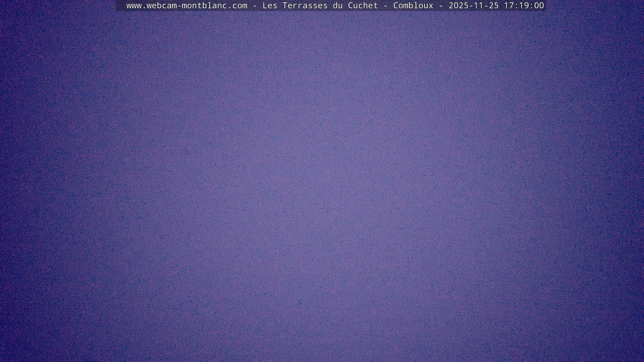The image size is (644, 362).
Task: Click the "webcam" word in the URL
Action: (x=162, y=6)
